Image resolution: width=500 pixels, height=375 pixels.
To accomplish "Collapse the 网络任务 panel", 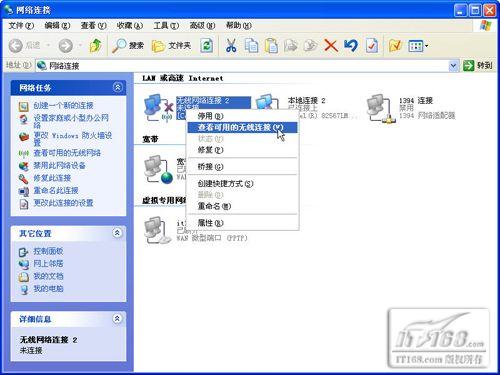I will pos(117,87).
